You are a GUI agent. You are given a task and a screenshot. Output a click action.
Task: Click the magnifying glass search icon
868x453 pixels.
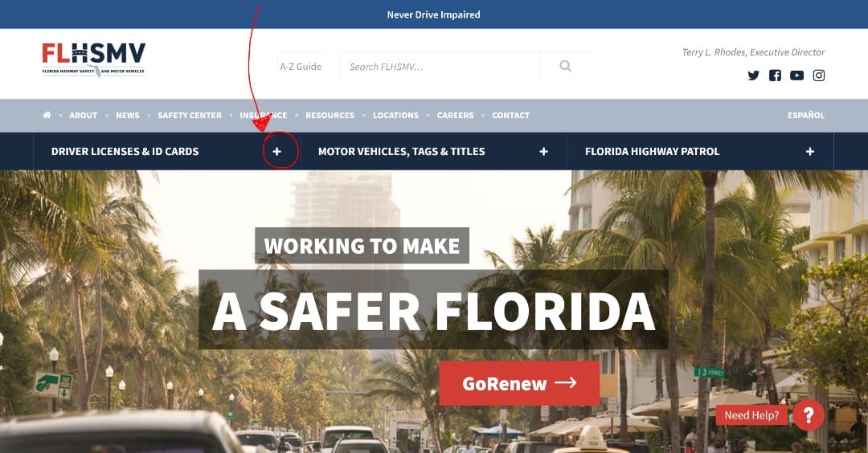[565, 67]
